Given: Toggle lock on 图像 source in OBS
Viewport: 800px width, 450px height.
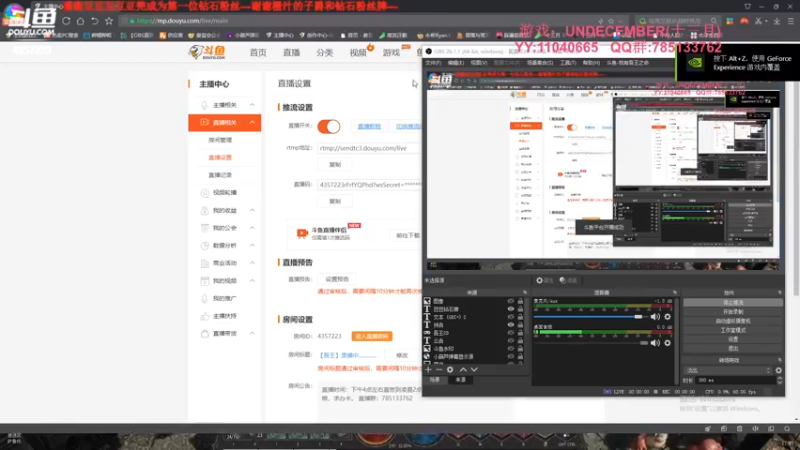Looking at the screenshot, I should 520,301.
